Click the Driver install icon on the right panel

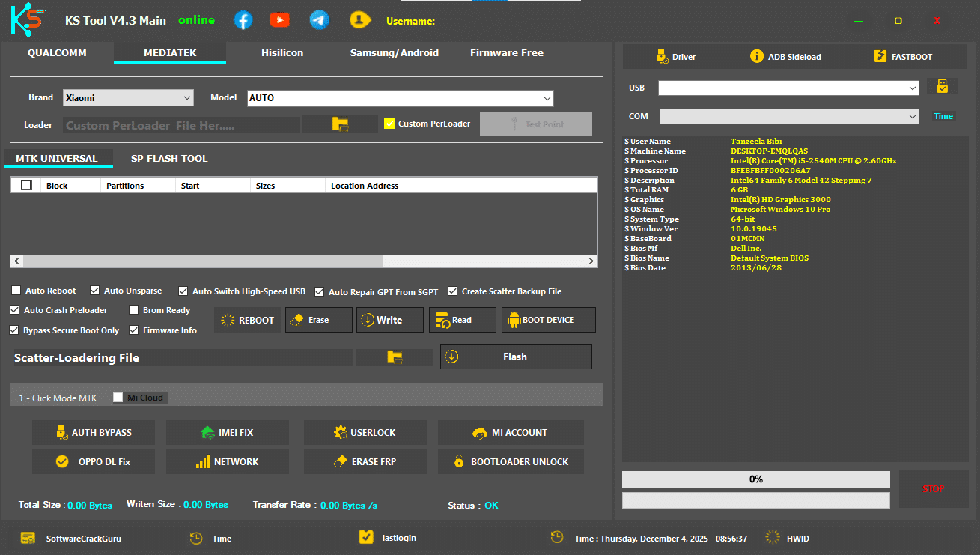click(662, 56)
